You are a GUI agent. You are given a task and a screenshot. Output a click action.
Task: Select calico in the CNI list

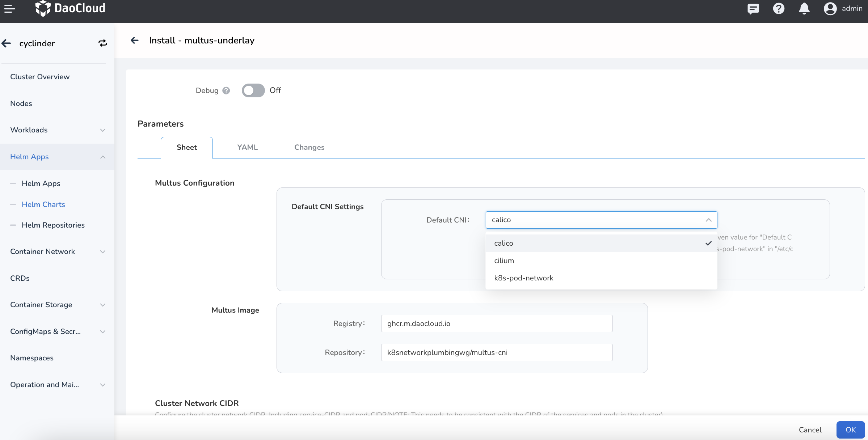pyautogui.click(x=601, y=243)
